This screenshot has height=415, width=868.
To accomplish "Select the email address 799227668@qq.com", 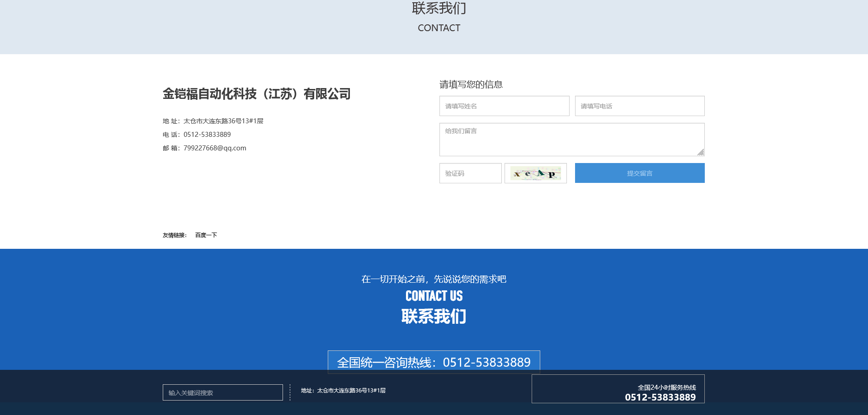I will pos(214,148).
